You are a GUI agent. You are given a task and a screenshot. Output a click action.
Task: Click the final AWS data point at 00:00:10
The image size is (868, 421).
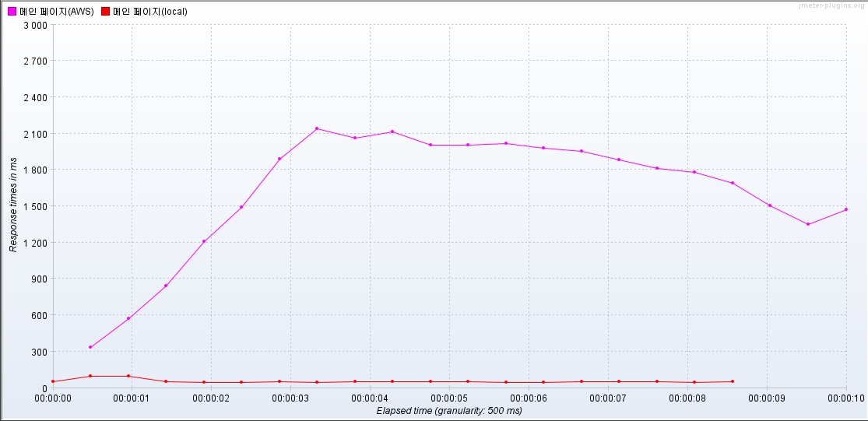pos(846,209)
